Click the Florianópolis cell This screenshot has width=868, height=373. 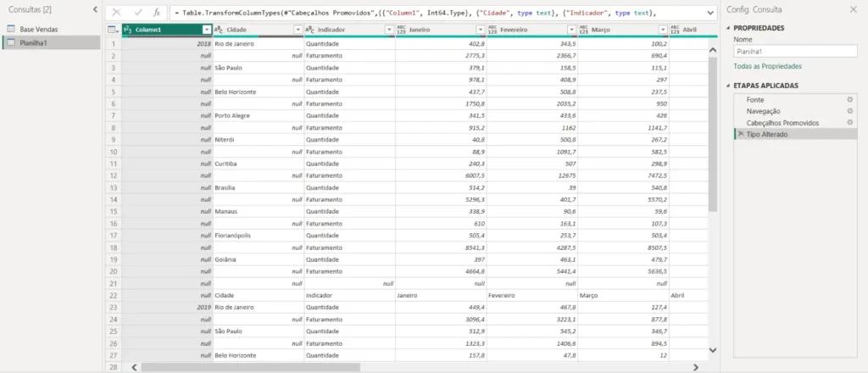[259, 235]
